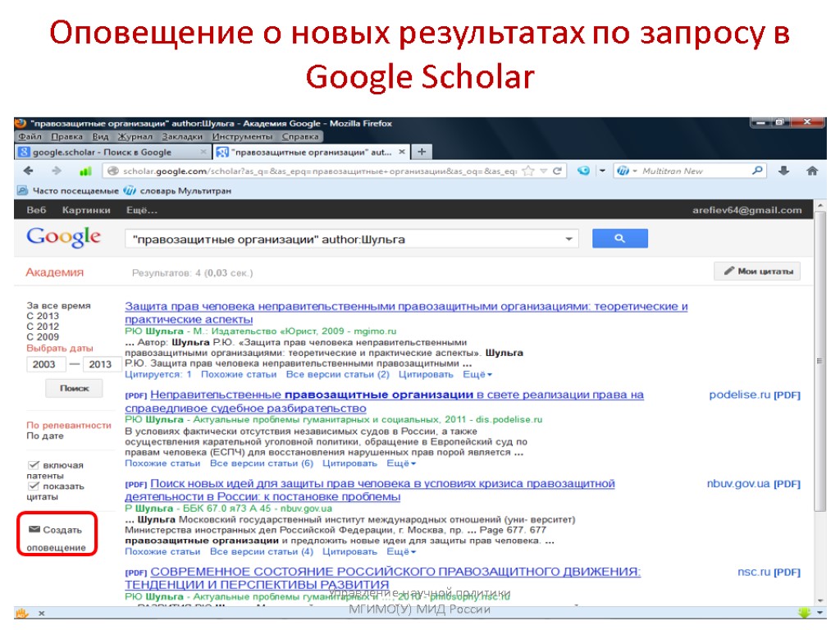This screenshot has height=630, width=840.
Task: Click the Firefox icon in title bar
Action: 21,123
